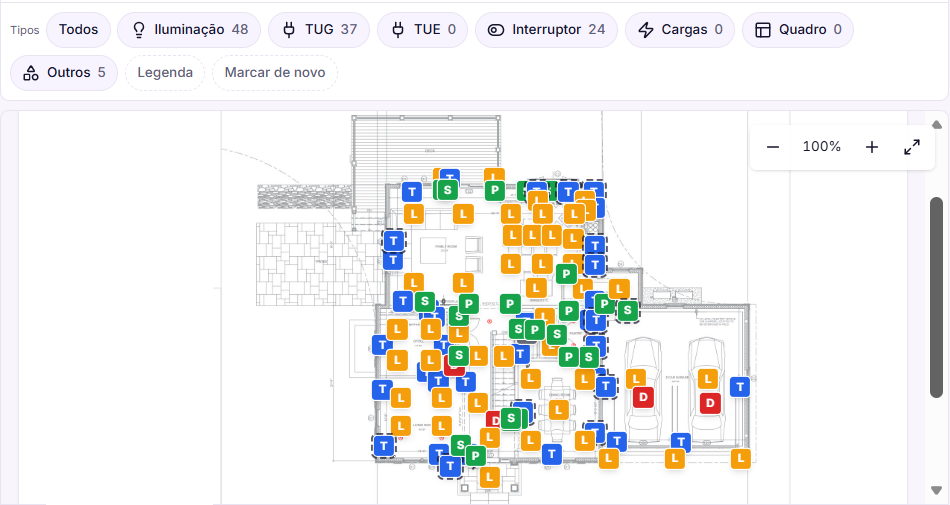Select the plug icon on TUE chip
The width and height of the screenshot is (950, 505).
398,30
